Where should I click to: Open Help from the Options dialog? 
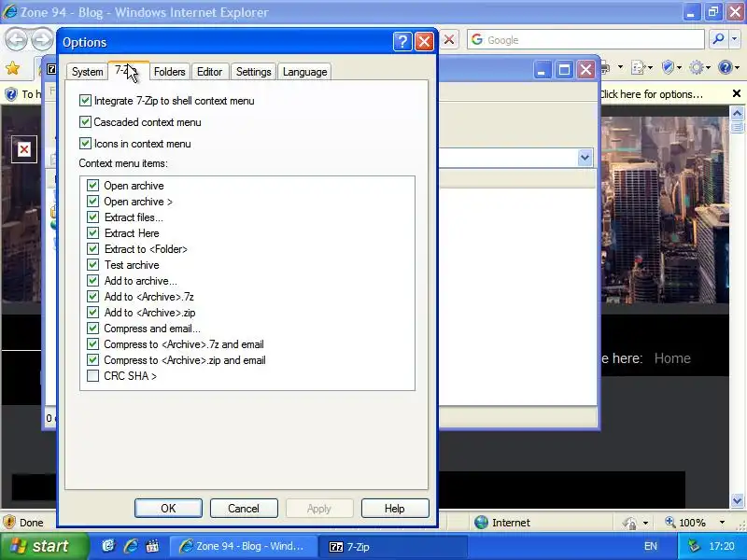(x=395, y=508)
